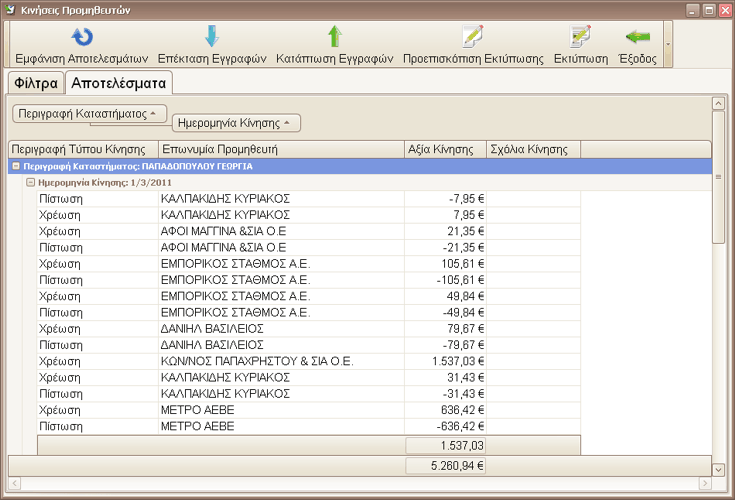This screenshot has height=500, width=735.
Task: Select the Πίστωση cell in the -7,95 € row
Action: (x=98, y=199)
